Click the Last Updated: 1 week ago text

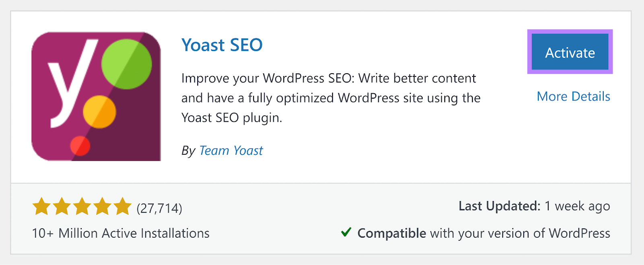[x=535, y=206]
